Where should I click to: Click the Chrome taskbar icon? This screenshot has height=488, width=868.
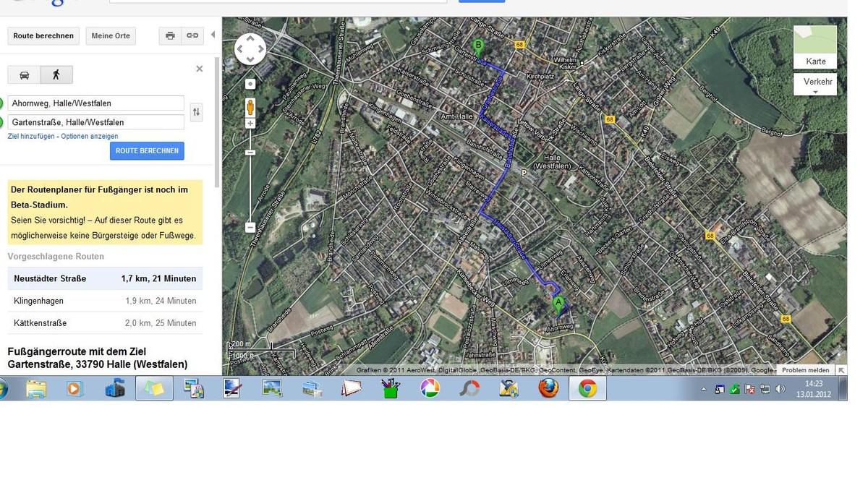click(x=587, y=389)
